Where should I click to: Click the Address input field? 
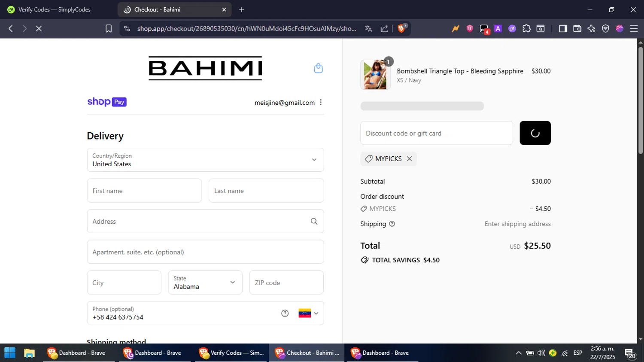(x=205, y=221)
